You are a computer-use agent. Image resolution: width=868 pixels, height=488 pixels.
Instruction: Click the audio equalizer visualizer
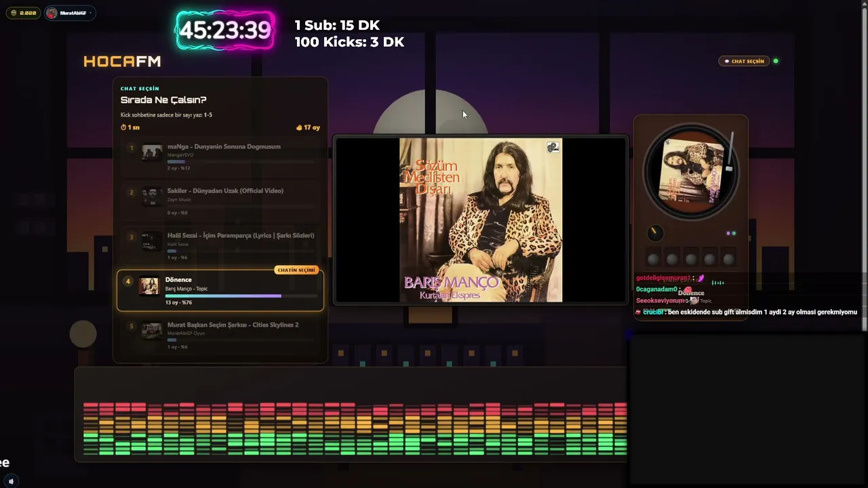(355, 428)
